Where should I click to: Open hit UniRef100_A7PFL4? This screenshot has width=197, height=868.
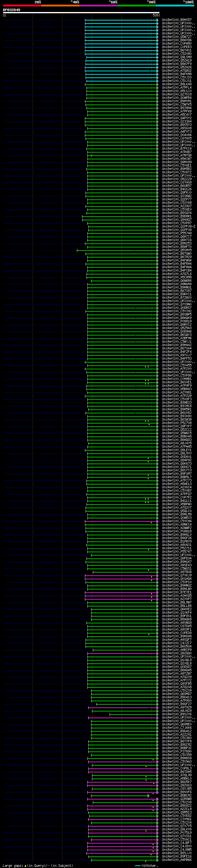pyautogui.click(x=176, y=88)
